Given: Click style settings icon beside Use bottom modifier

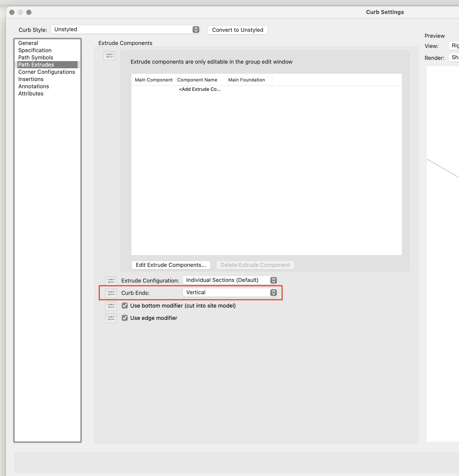Looking at the screenshot, I should coord(111,306).
